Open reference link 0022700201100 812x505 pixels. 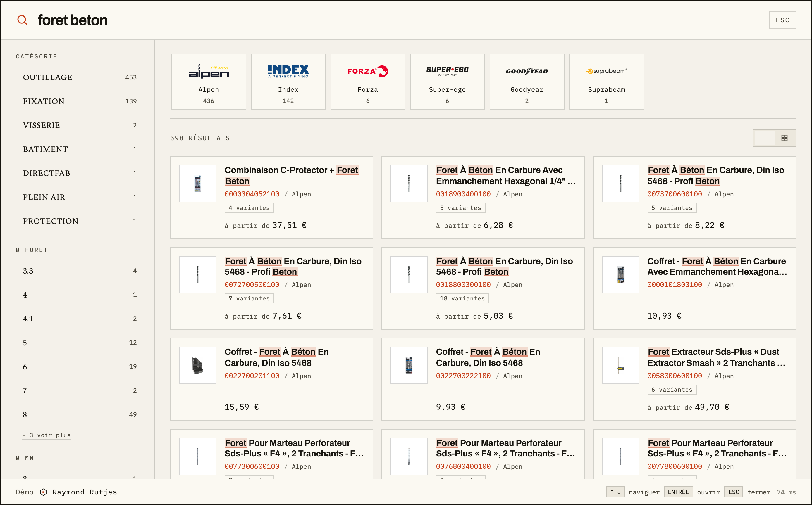[x=252, y=376]
